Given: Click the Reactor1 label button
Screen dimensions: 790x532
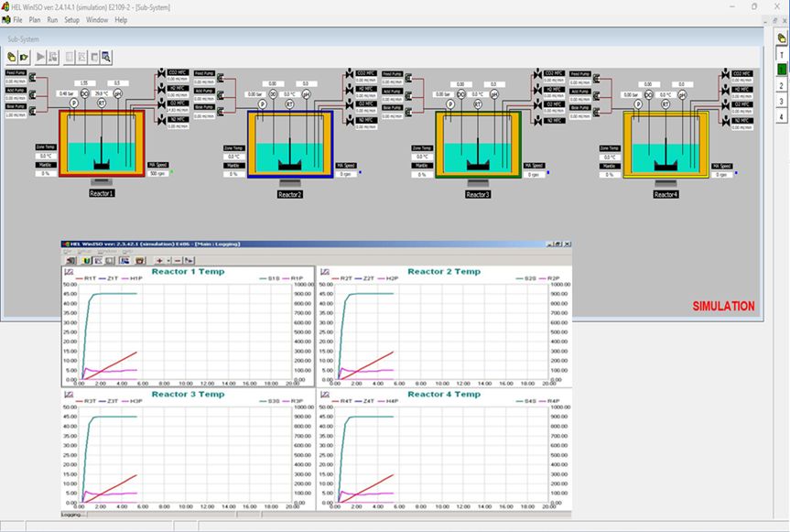Looking at the screenshot, I should 102,193.
